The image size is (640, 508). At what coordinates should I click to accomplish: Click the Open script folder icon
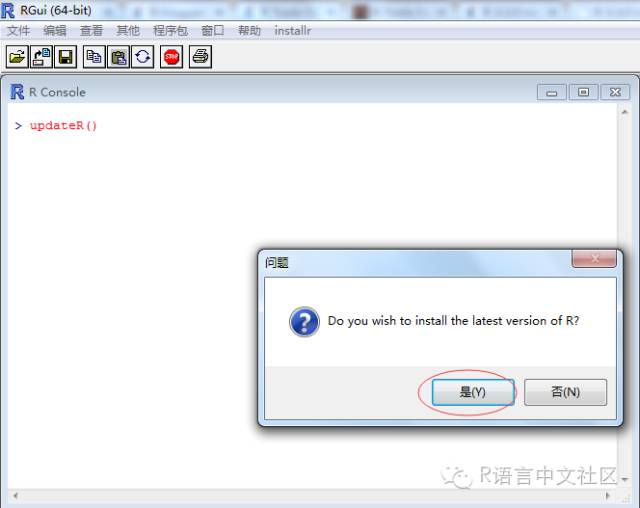tap(17, 57)
